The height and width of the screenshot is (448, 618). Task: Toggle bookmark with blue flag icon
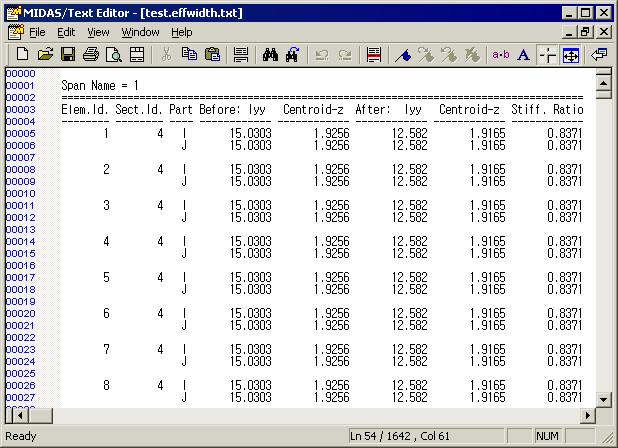pyautogui.click(x=403, y=54)
